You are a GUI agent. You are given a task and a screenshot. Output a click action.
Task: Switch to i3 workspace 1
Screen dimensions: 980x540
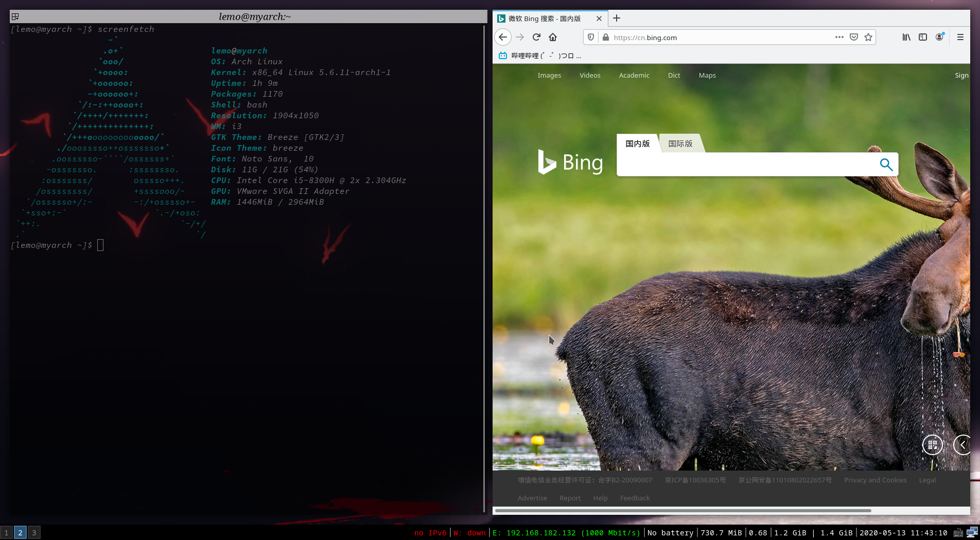pos(6,533)
